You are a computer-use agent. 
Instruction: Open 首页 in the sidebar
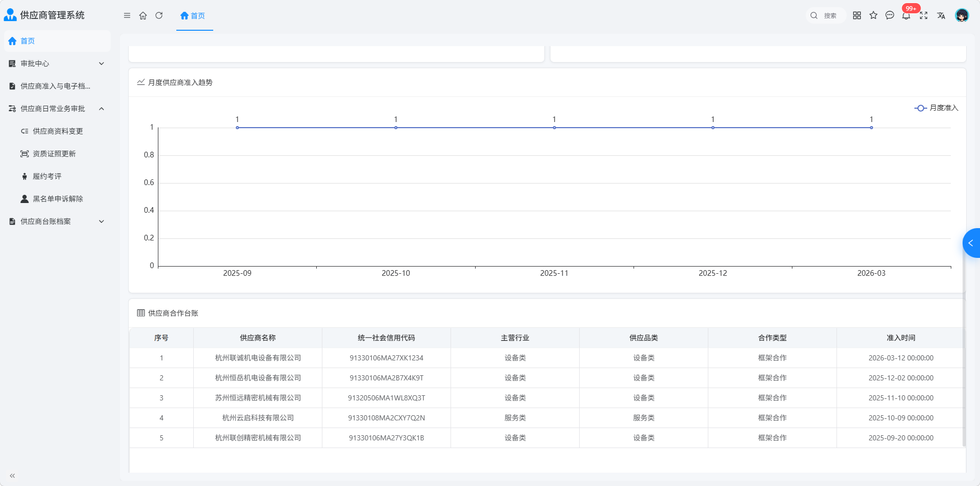(57, 41)
